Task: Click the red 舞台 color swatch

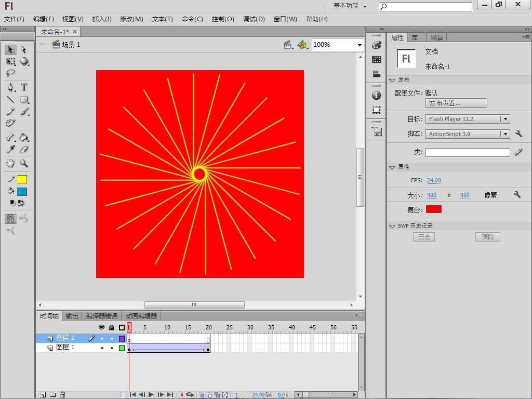Action: coord(433,209)
